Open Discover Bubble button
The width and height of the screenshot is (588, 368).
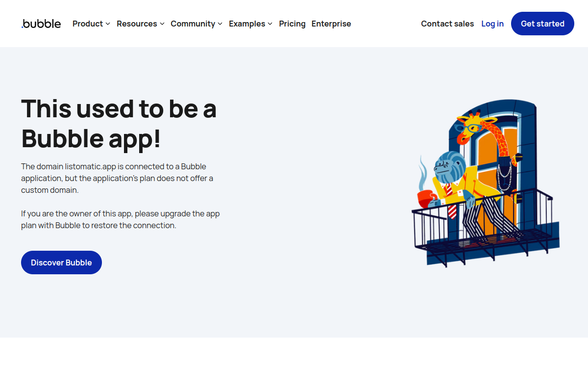tap(61, 263)
